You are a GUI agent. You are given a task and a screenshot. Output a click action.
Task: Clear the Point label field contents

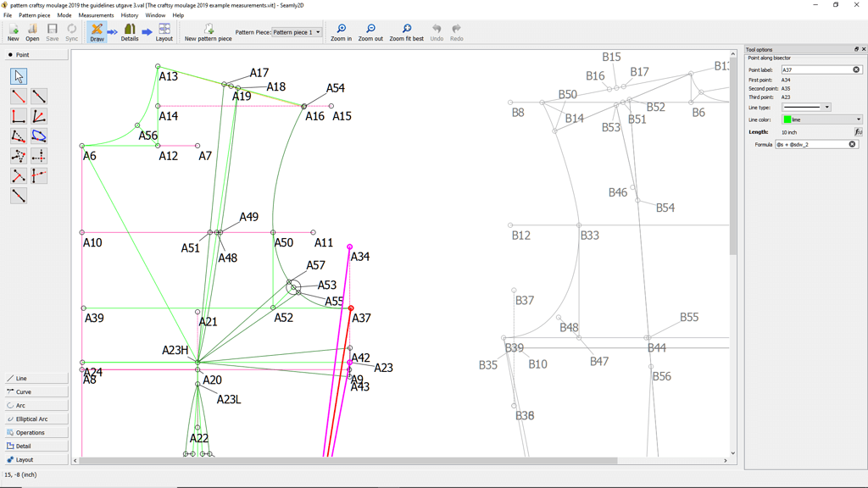point(856,69)
